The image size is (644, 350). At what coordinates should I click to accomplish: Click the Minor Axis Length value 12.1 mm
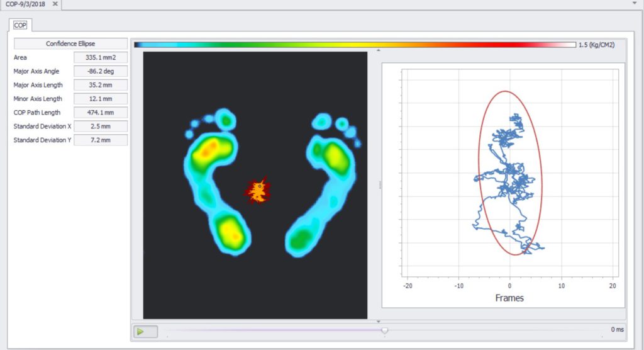101,99
